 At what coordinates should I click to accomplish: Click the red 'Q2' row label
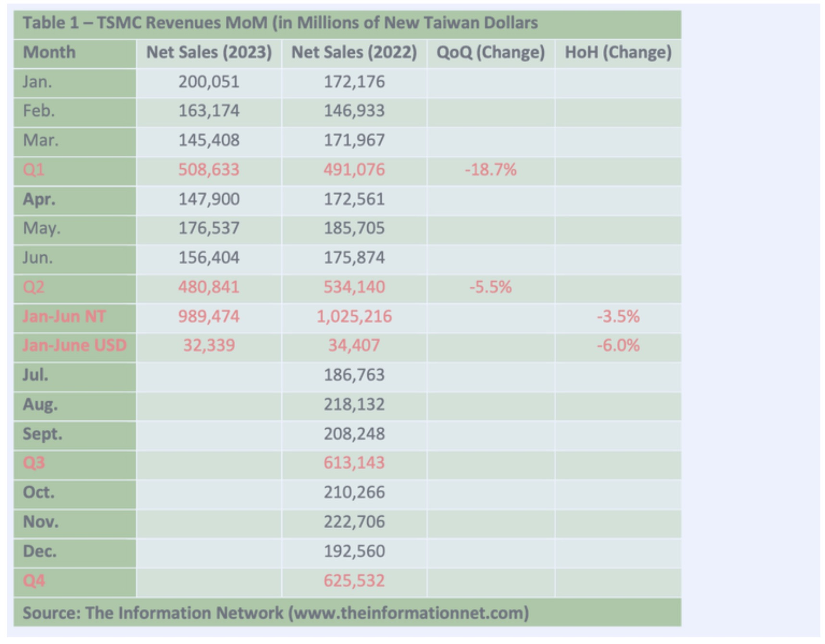click(x=34, y=287)
